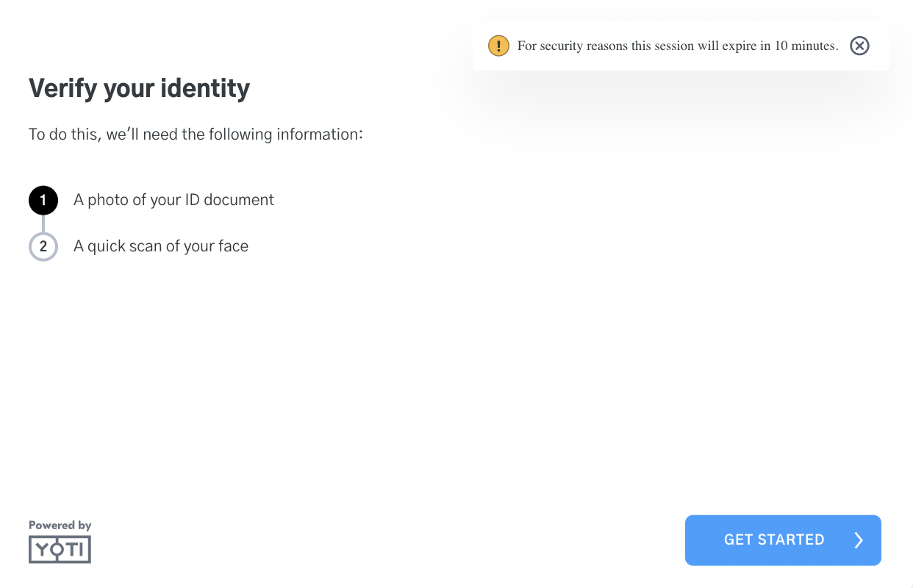Click the letter 'O' in Yoti logo
This screenshot has width=913, height=588.
click(57, 549)
